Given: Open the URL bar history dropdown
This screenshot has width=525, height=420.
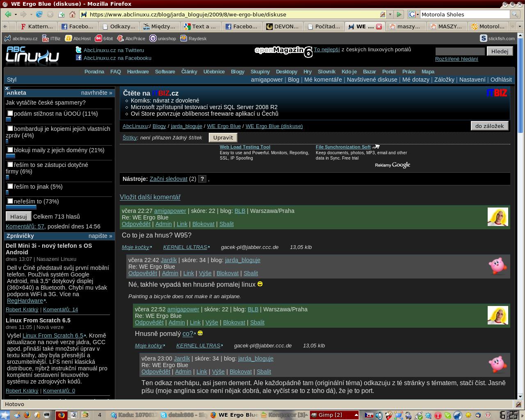Looking at the screenshot, I should 390,14.
